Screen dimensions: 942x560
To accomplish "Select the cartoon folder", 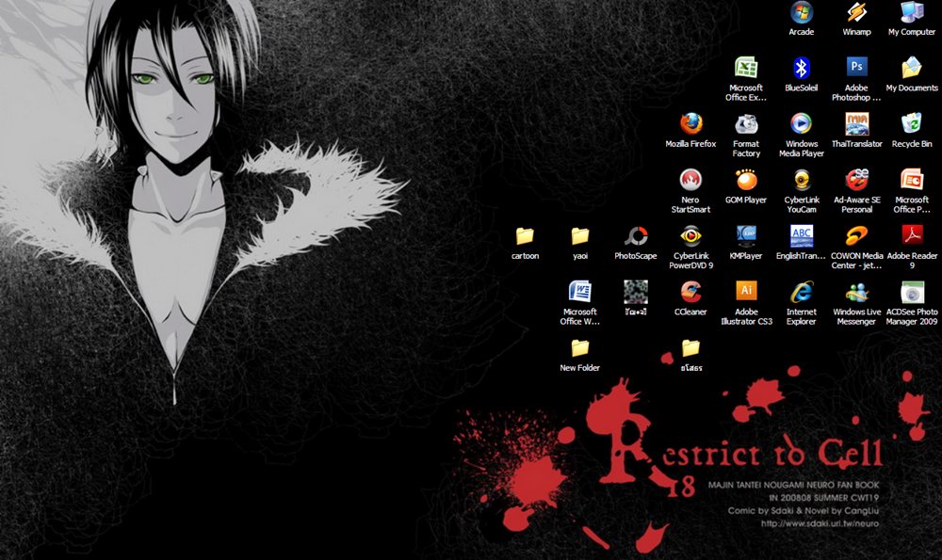I will (525, 235).
